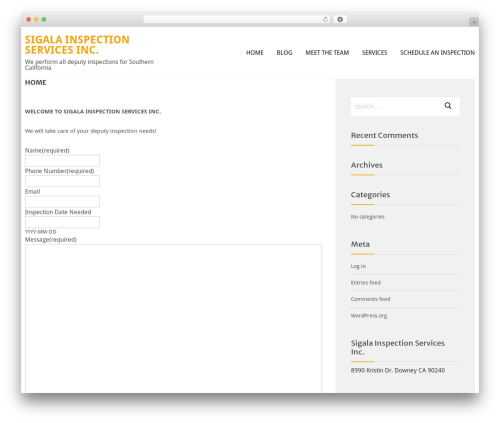Click the browser address bar
Viewport: 500px width, 423px height.
click(237, 20)
